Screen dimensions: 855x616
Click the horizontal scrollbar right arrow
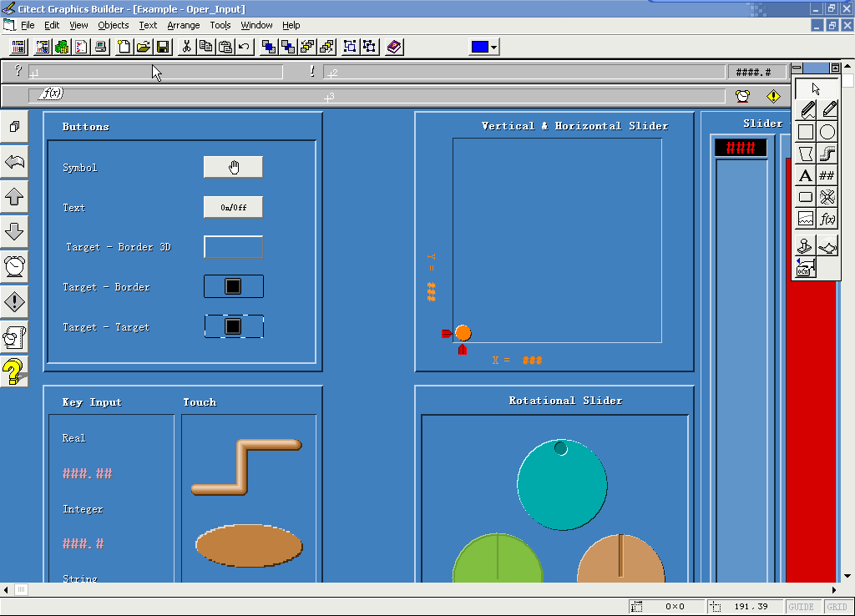click(833, 589)
